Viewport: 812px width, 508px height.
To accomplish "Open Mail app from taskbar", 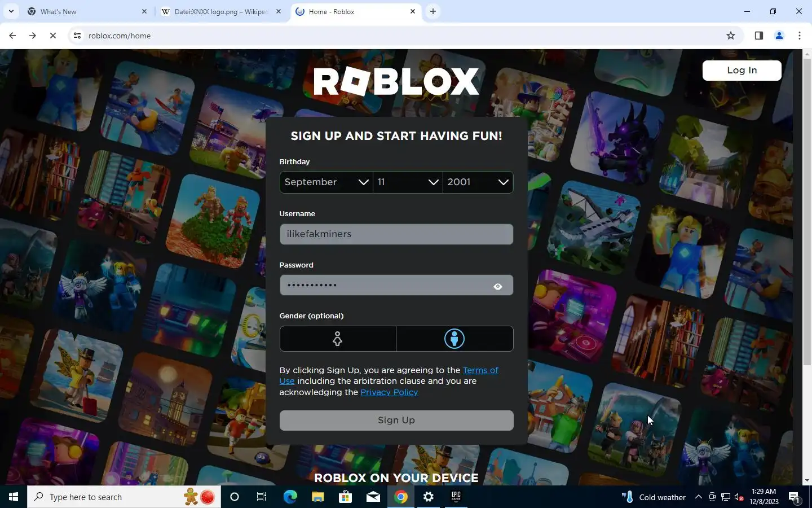I will [x=373, y=497].
